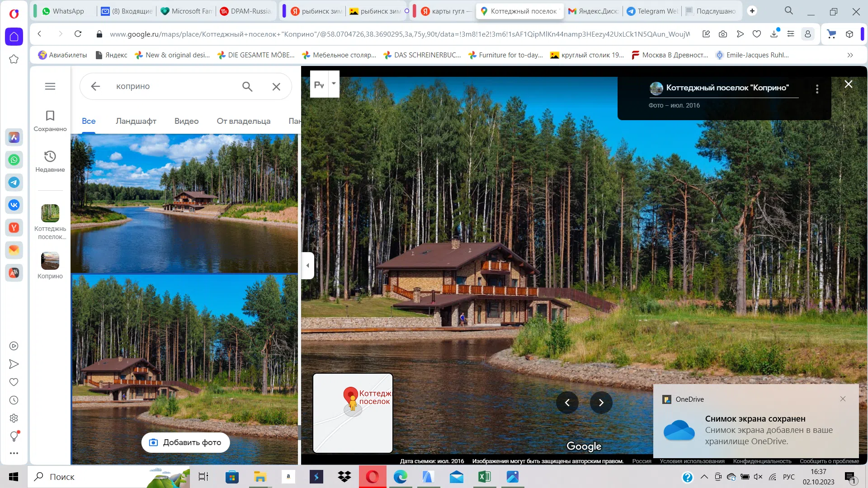This screenshot has width=868, height=488.
Task: Show next photo with right arrow
Action: (x=601, y=403)
